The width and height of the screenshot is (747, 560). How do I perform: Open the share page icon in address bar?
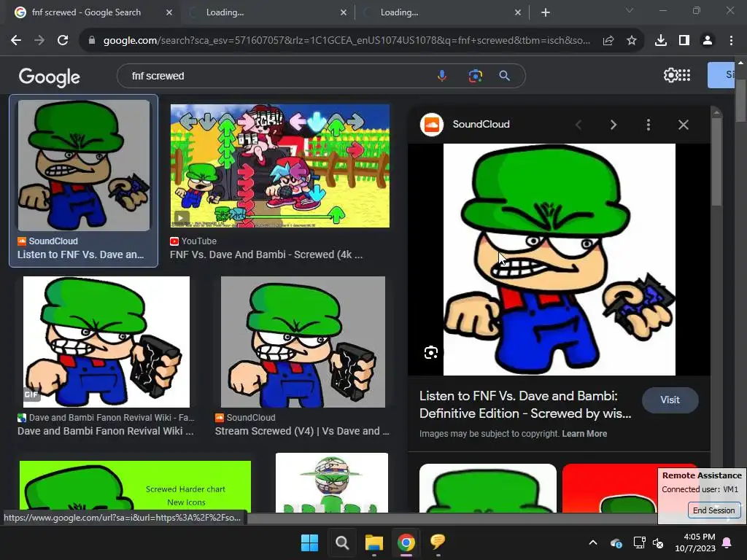608,41
